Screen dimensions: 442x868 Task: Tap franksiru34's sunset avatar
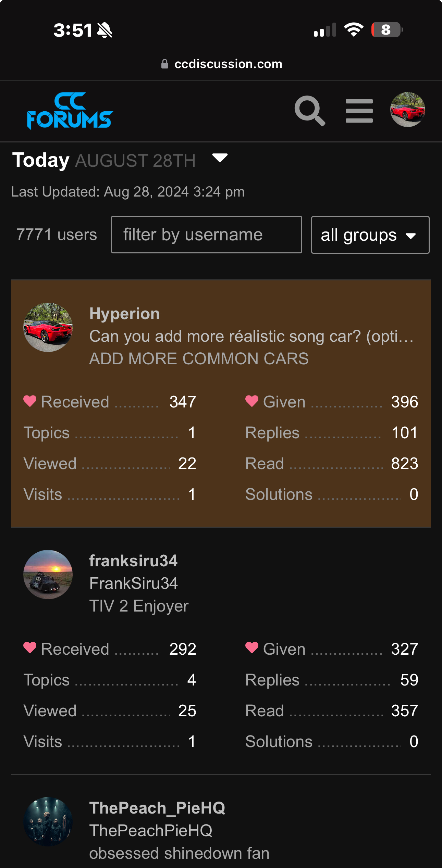click(x=48, y=575)
